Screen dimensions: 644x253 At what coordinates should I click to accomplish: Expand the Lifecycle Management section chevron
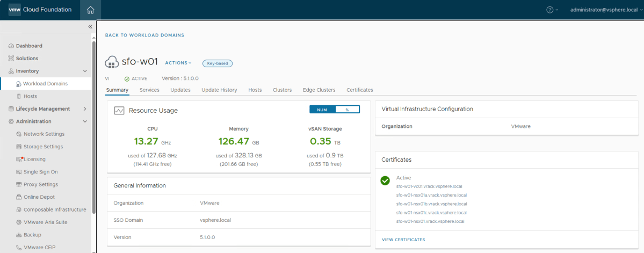point(85,109)
